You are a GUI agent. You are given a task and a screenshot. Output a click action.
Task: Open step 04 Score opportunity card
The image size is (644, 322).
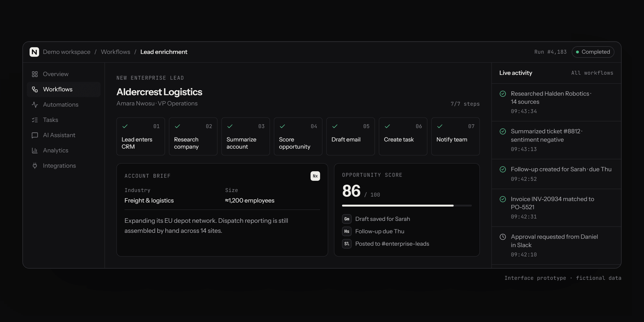coord(298,136)
